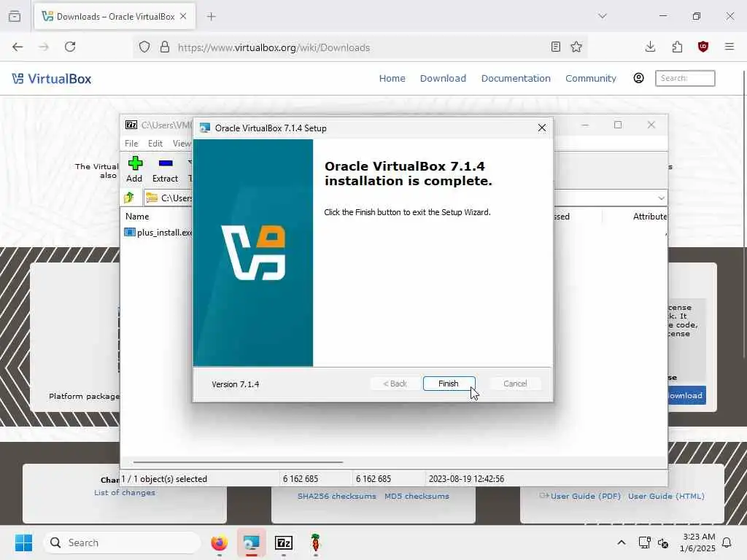
Task: Open the Home link on VirtualBox site
Action: 392,78
